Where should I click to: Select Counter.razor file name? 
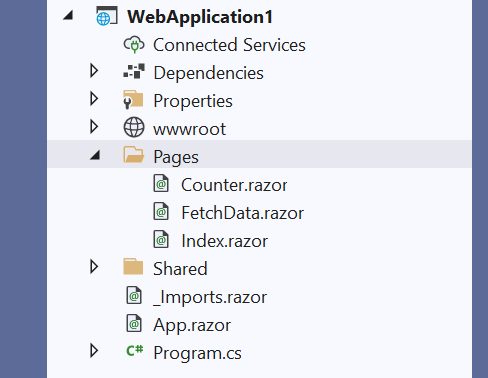(x=234, y=185)
